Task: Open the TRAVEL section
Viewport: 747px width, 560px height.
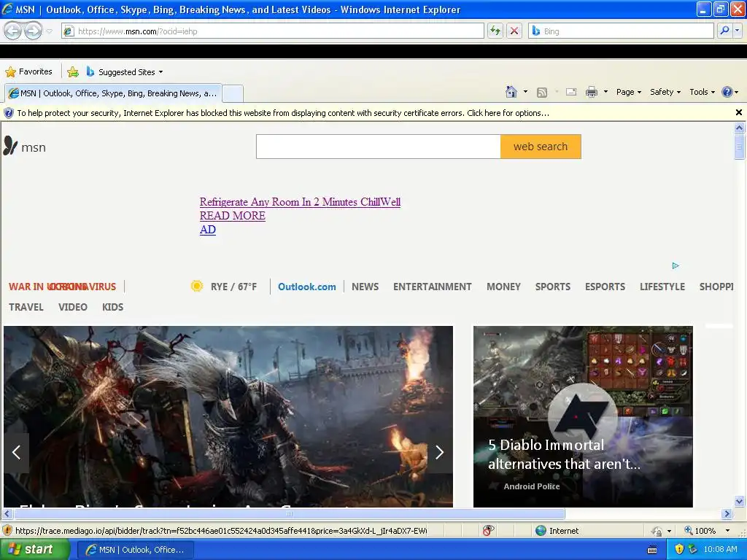Action: 26,307
